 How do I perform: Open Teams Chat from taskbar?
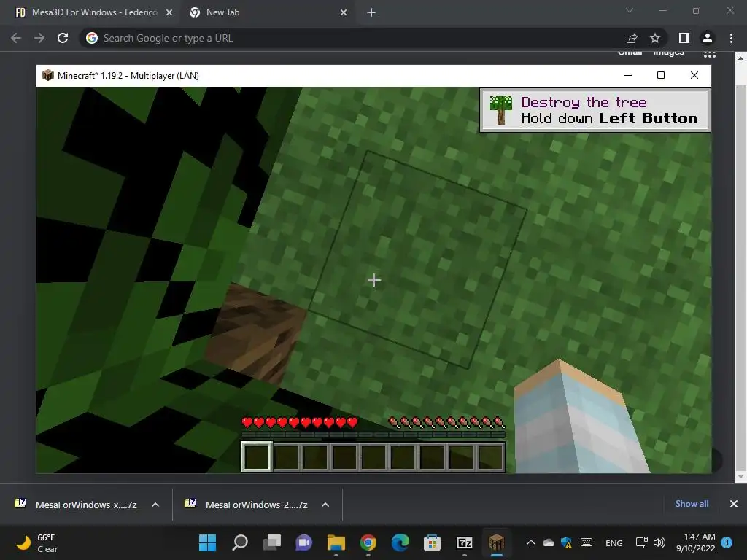(x=304, y=542)
